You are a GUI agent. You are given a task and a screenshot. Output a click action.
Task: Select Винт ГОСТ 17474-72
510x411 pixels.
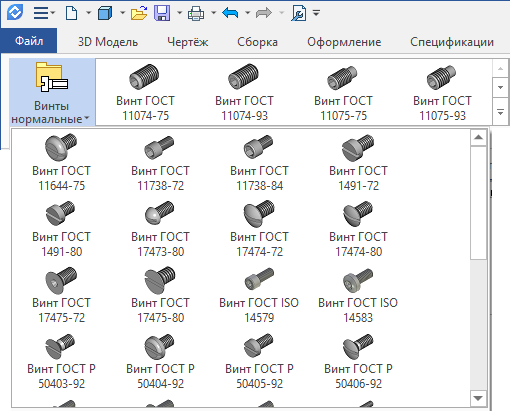point(259,229)
